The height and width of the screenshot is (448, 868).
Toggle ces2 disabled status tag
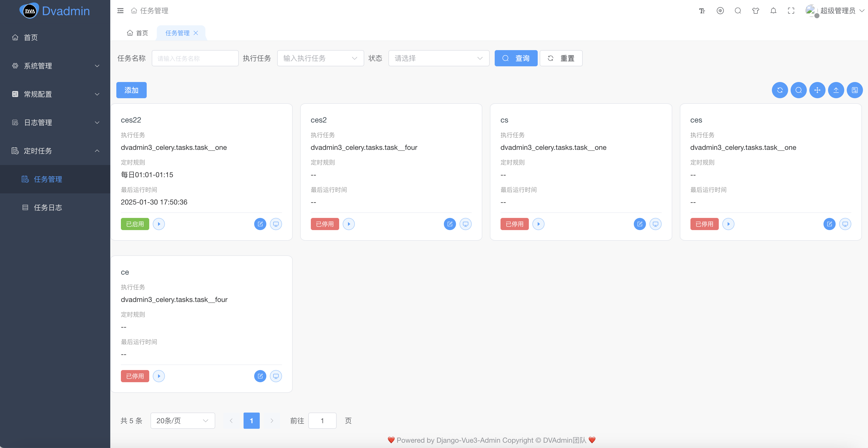tap(324, 224)
